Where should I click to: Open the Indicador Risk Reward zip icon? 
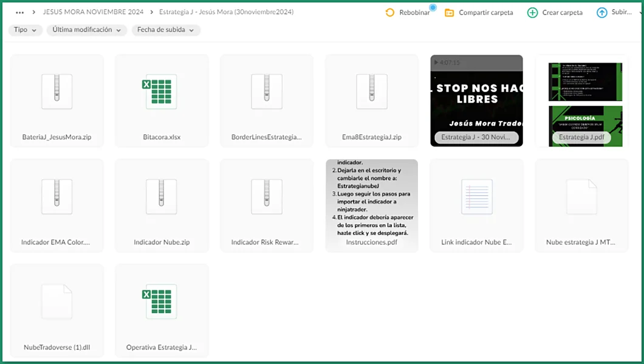(x=267, y=197)
